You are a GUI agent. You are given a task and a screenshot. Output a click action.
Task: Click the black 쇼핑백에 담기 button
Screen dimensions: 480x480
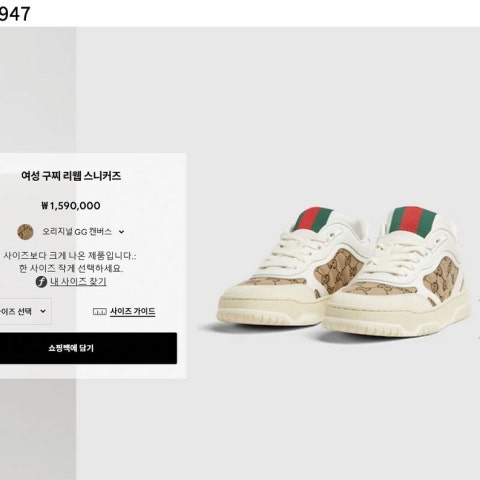(88, 348)
